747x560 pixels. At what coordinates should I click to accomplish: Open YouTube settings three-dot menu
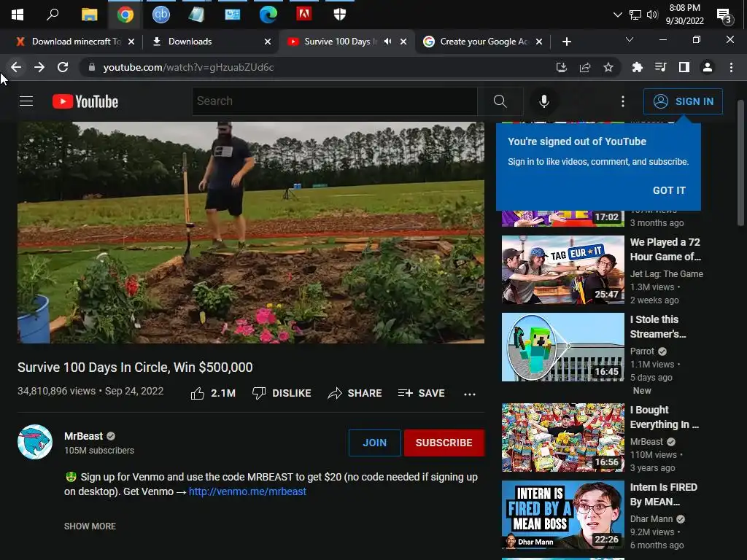point(623,101)
